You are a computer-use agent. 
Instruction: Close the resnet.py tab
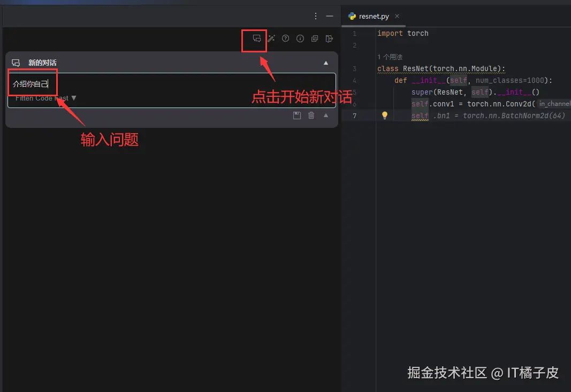pos(397,16)
